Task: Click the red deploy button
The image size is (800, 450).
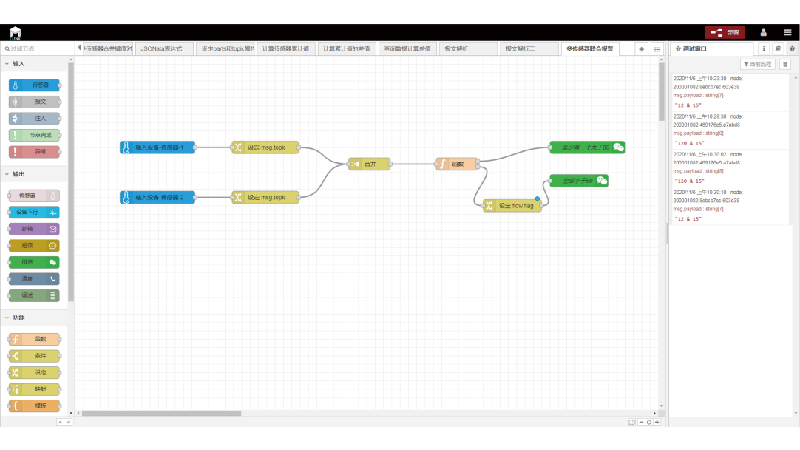Action: pyautogui.click(x=725, y=32)
